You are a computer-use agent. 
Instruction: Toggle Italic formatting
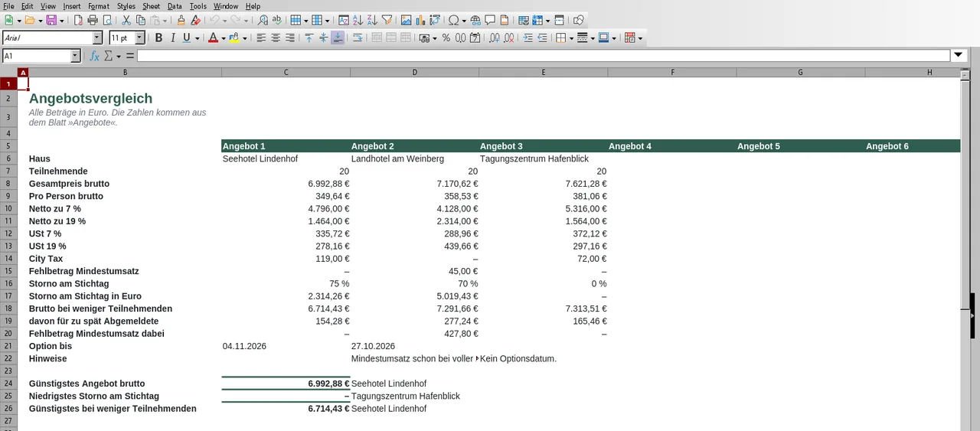pyautogui.click(x=172, y=38)
